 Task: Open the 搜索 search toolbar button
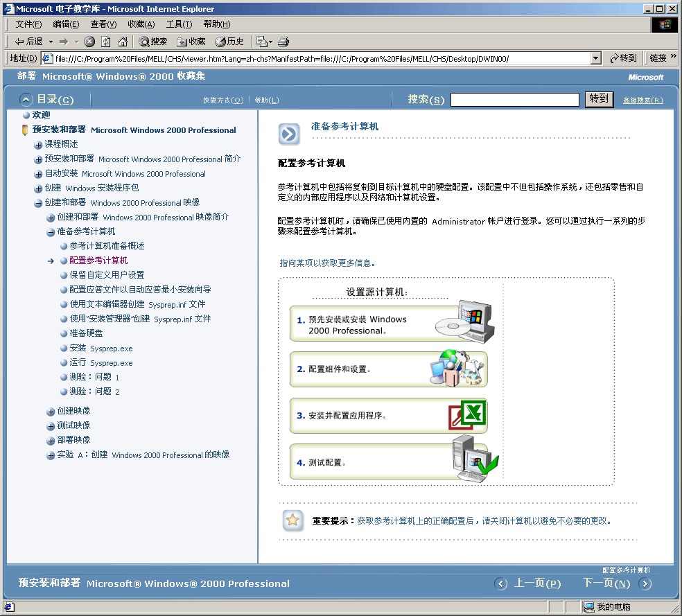click(152, 42)
